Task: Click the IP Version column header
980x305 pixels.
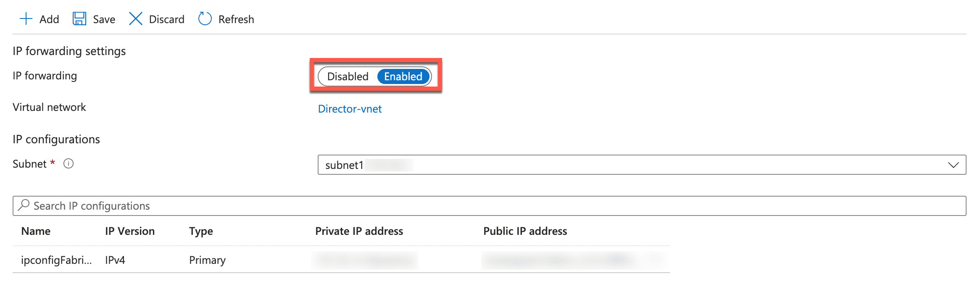Action: (x=129, y=231)
